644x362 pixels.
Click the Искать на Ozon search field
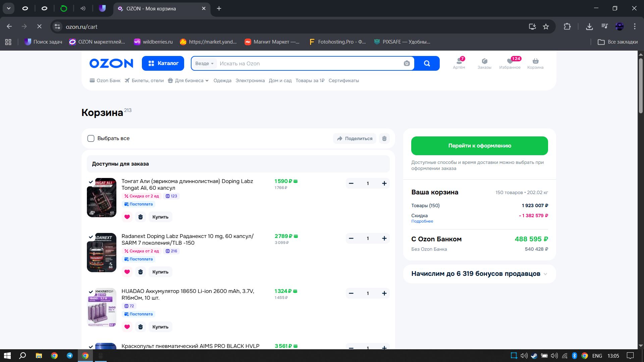[309, 64]
